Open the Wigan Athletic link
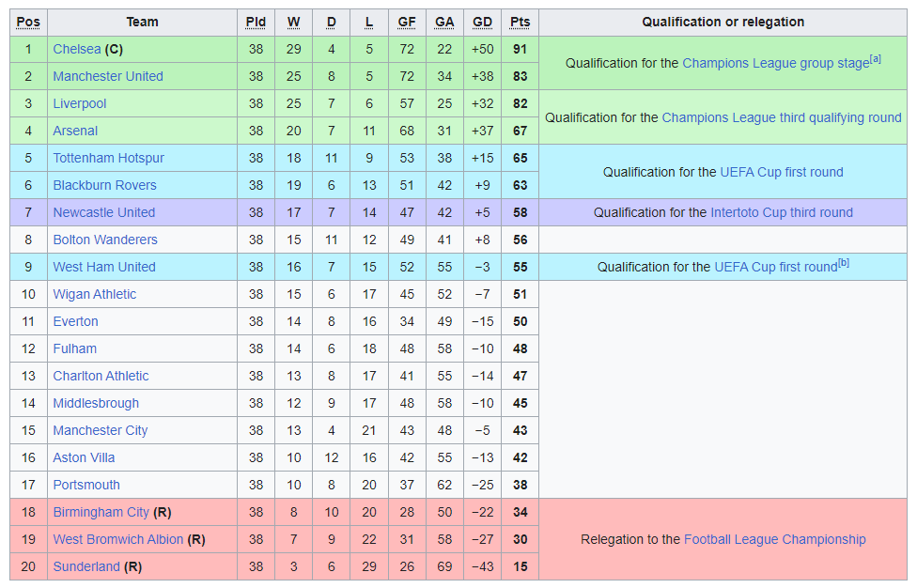 pos(95,295)
